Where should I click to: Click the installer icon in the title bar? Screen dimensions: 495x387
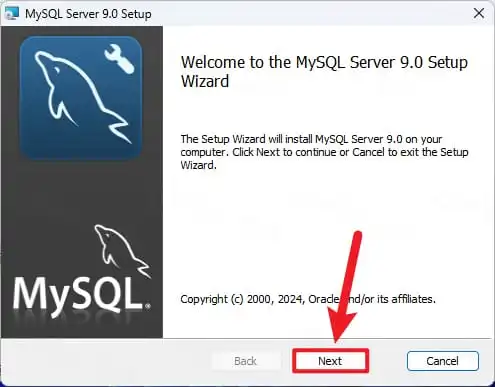click(12, 13)
